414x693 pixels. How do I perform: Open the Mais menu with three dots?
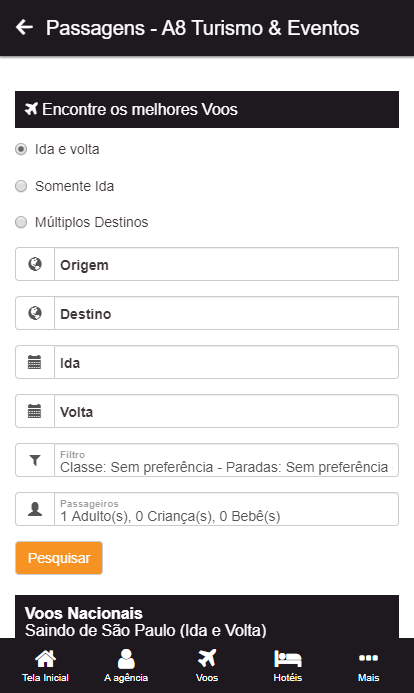click(368, 666)
